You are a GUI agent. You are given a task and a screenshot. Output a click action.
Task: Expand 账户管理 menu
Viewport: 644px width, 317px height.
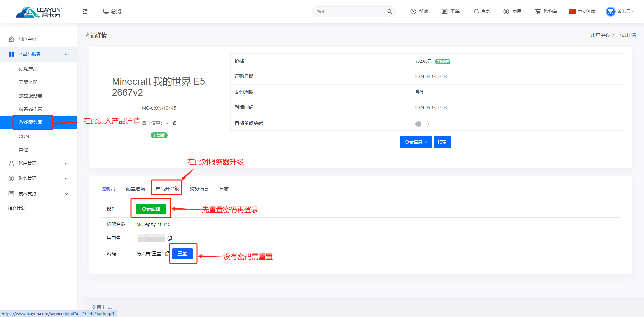(x=39, y=163)
